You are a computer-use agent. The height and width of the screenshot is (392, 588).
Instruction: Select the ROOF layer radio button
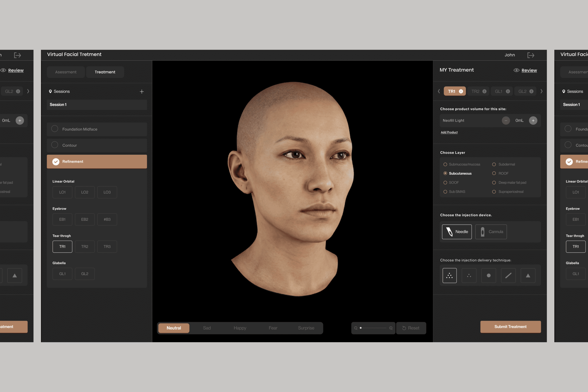click(494, 173)
